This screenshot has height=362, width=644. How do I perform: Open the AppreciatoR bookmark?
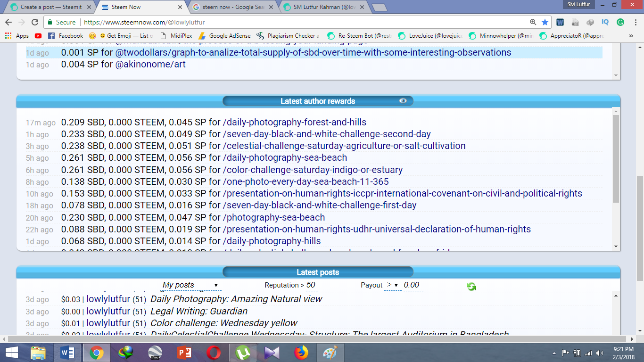tap(572, 36)
